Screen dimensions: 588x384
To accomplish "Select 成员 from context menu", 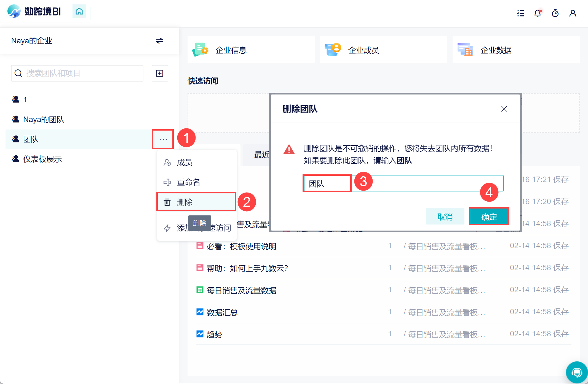I will coord(185,163).
